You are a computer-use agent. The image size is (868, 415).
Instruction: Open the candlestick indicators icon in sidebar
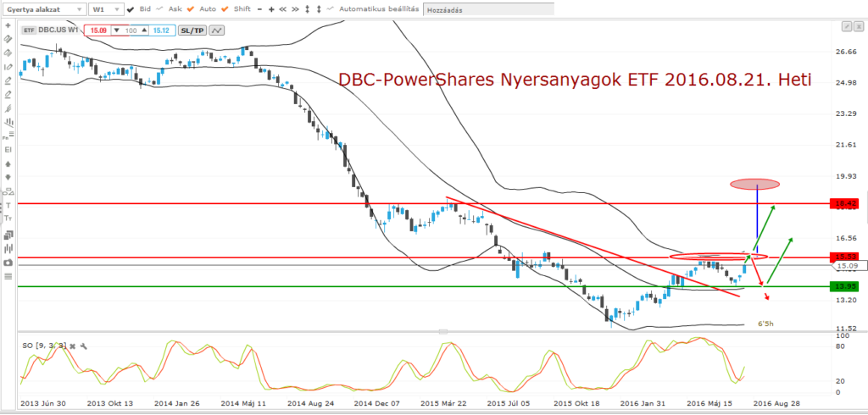click(x=8, y=249)
